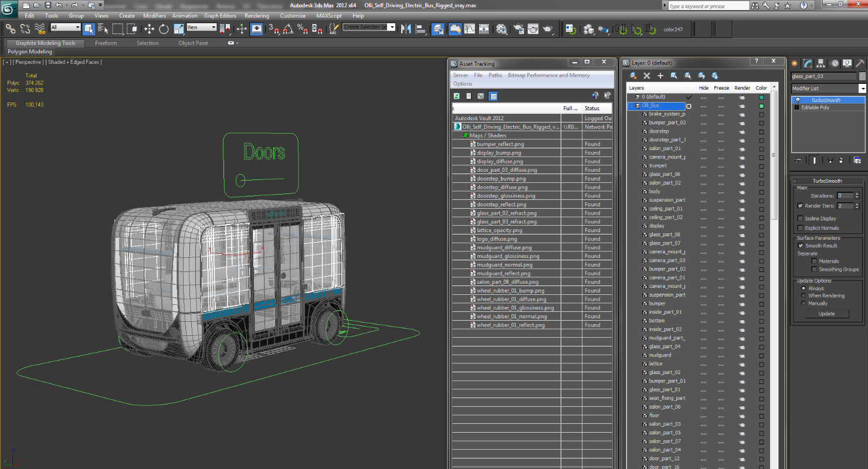The image size is (868, 469).
Task: Open the Modifier List dropdown
Action: tap(862, 89)
